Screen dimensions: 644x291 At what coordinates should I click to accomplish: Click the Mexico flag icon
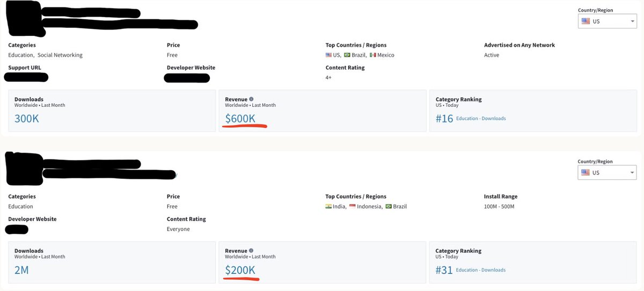pos(373,55)
